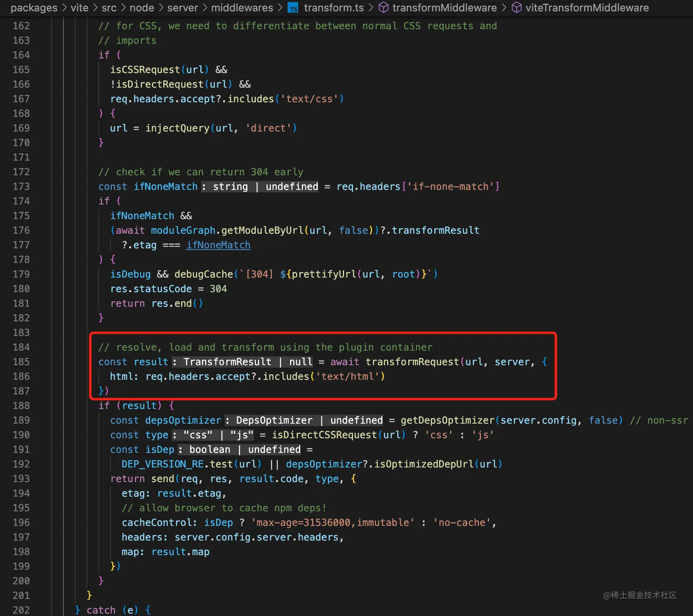Viewport: 693px width, 616px height.
Task: Click the transformRequest function call
Action: click(x=412, y=362)
